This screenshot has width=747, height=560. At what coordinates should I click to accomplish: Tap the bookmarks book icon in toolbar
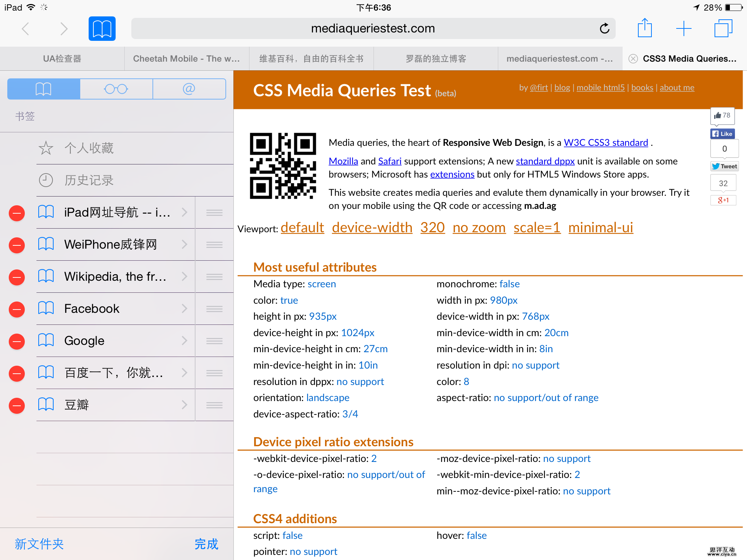point(102,28)
